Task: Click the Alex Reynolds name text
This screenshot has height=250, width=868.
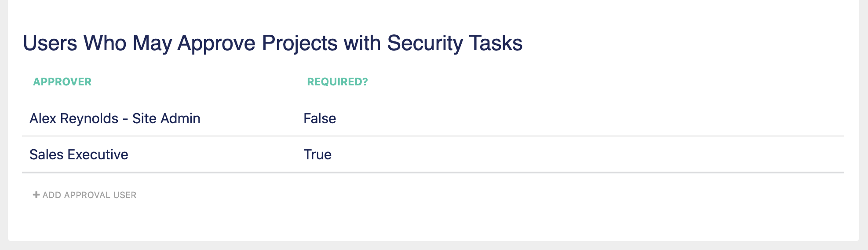Action: pos(74,118)
